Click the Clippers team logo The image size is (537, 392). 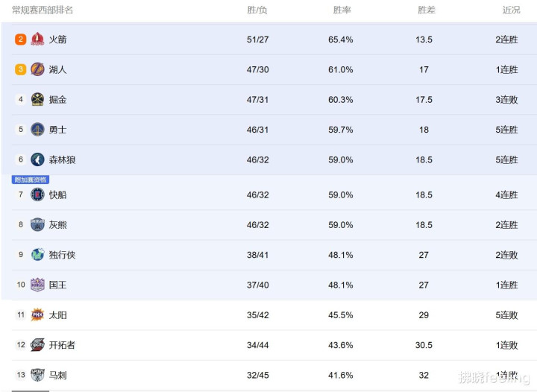(37, 195)
